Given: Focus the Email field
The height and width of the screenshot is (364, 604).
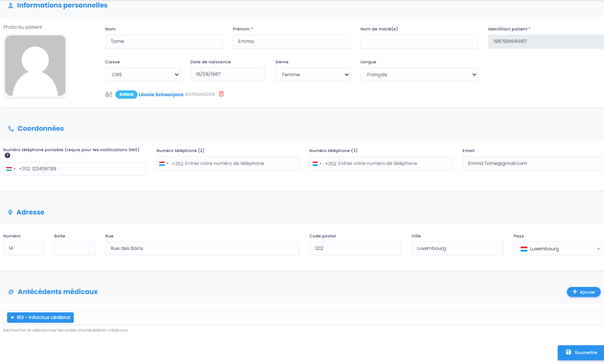Looking at the screenshot, I should click(533, 164).
